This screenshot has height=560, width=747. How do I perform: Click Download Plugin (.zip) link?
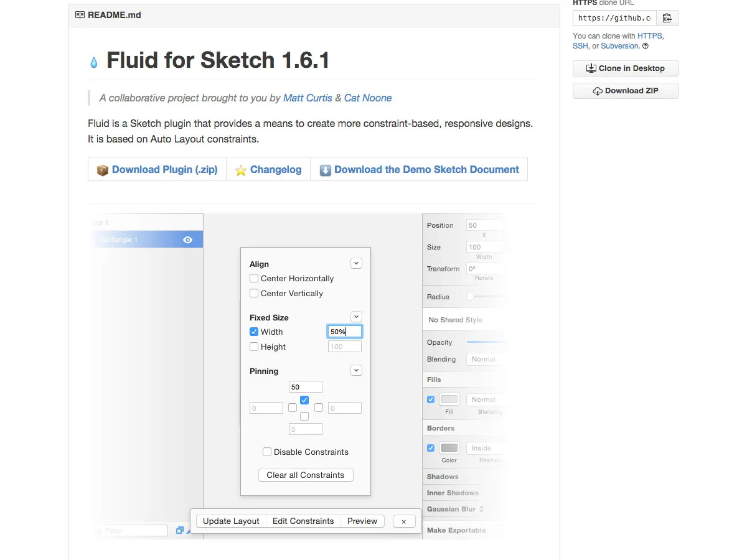[165, 169]
